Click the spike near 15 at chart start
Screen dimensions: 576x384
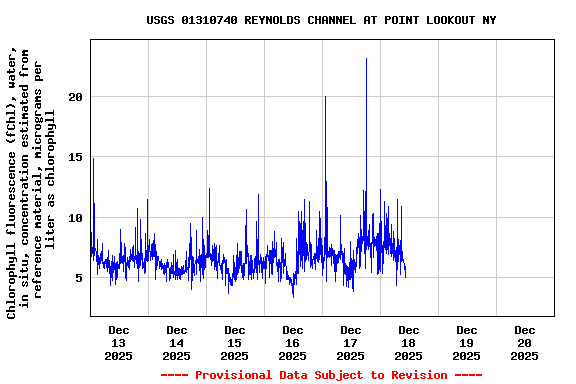pyautogui.click(x=93, y=159)
